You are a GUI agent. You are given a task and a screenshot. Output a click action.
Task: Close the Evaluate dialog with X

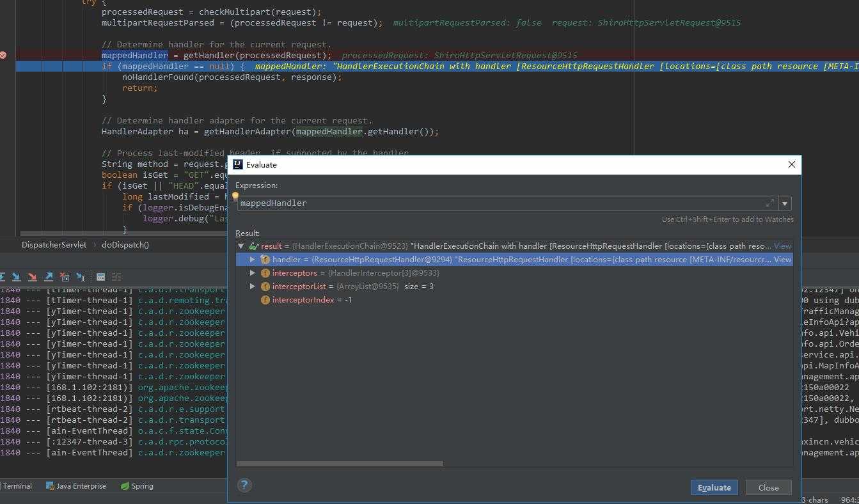click(x=791, y=164)
